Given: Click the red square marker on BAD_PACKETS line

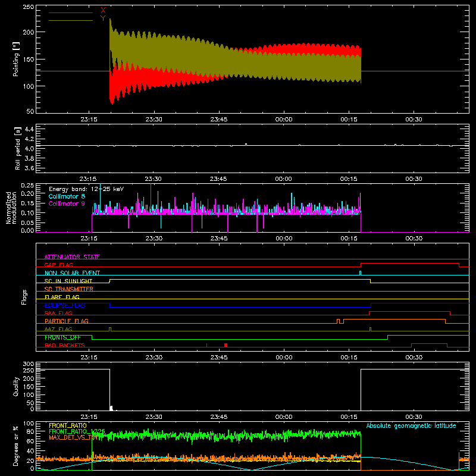Looking at the screenshot, I should pyautogui.click(x=226, y=345).
